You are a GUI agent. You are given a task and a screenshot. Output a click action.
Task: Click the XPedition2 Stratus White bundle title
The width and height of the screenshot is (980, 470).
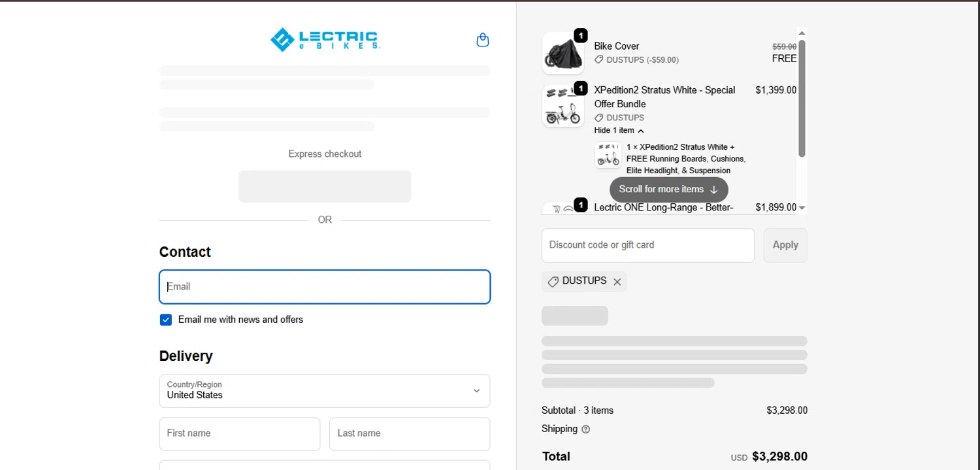coord(664,97)
